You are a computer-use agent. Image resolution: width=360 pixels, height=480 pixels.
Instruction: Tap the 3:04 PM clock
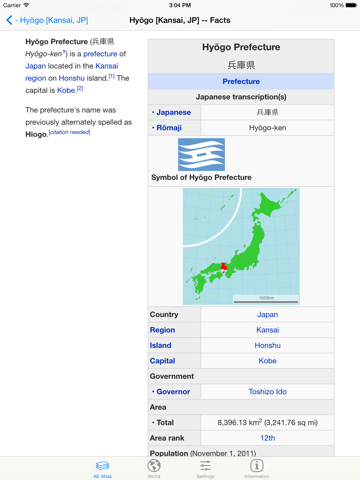click(180, 5)
